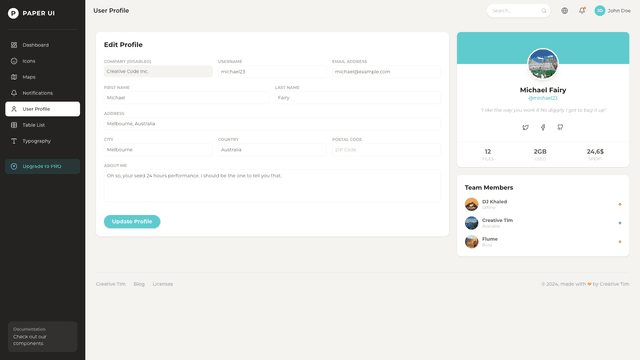This screenshot has height=360, width=640.
Task: Edit the Address field
Action: (272, 124)
